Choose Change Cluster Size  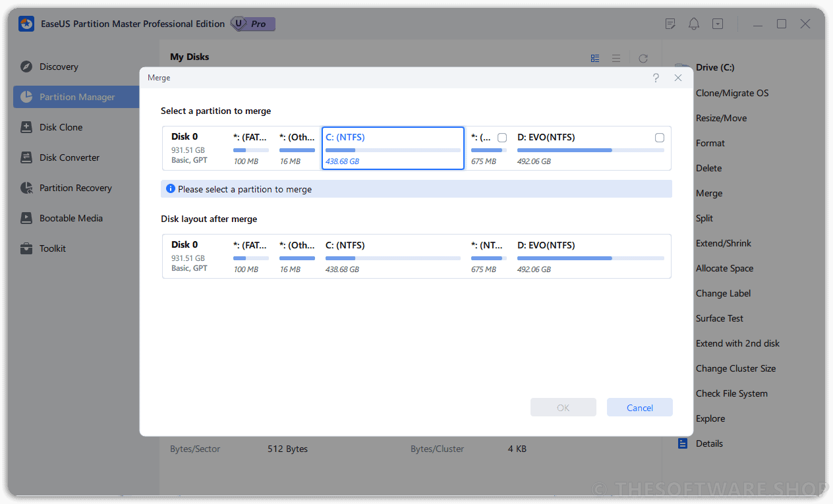pyautogui.click(x=736, y=368)
